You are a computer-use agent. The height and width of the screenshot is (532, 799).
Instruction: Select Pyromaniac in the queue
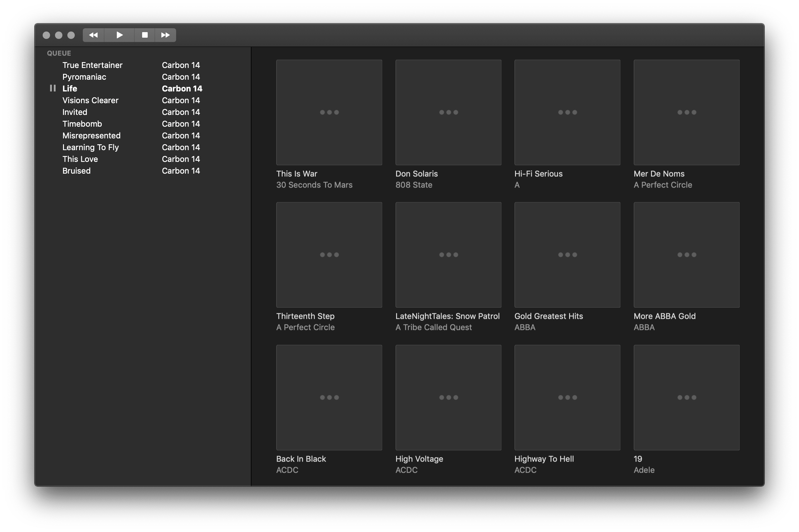(84, 77)
